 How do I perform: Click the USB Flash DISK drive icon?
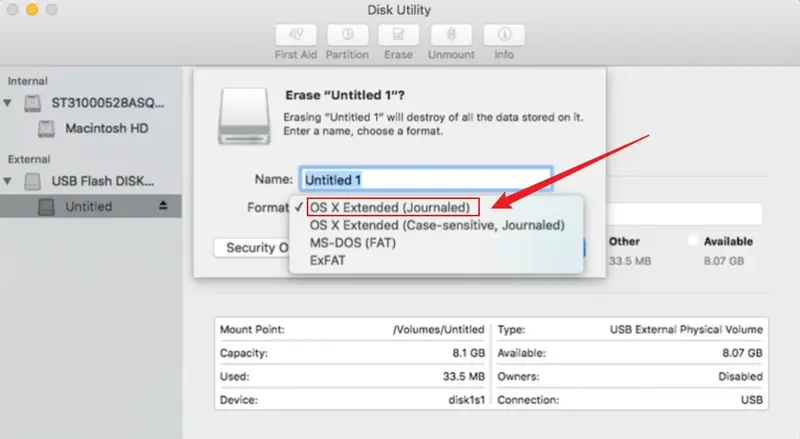pos(33,181)
